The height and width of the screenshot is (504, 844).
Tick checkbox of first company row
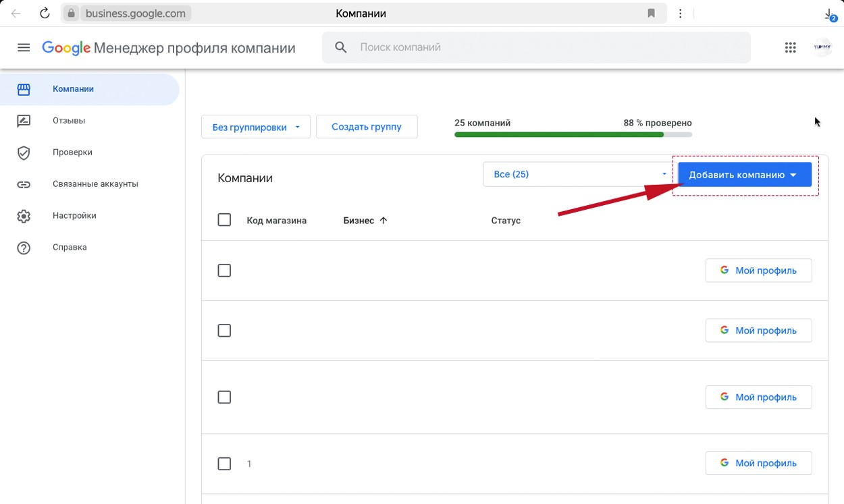coord(224,271)
